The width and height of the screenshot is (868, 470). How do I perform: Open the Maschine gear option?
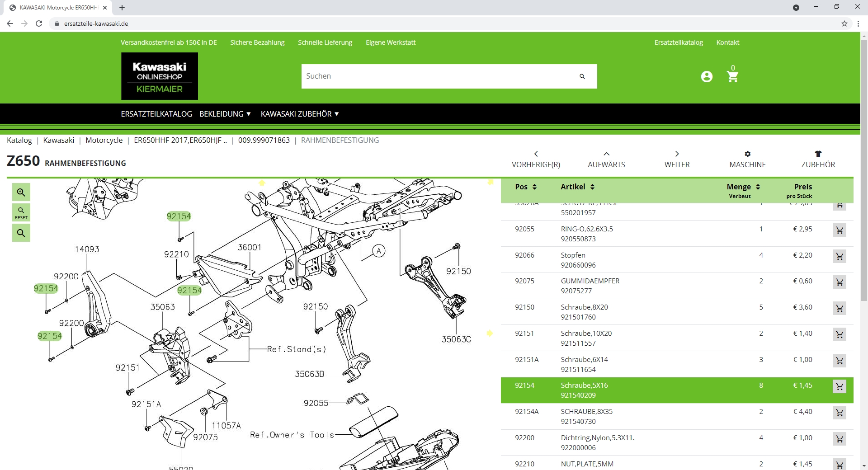(747, 160)
